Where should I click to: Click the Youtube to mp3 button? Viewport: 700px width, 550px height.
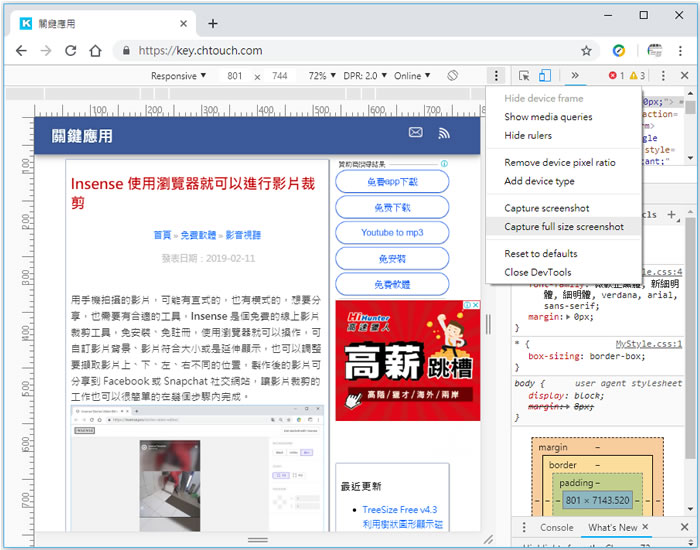(x=392, y=233)
